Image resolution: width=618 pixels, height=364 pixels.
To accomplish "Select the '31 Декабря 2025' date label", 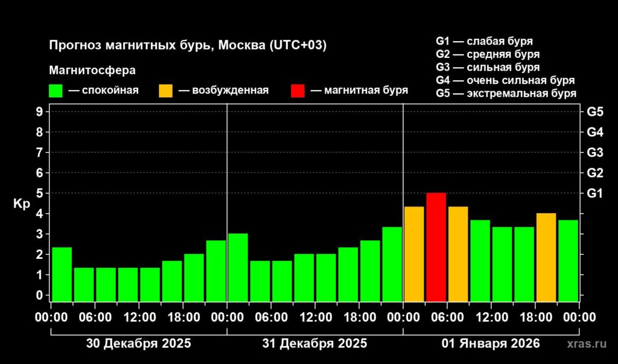I will coord(314,344).
